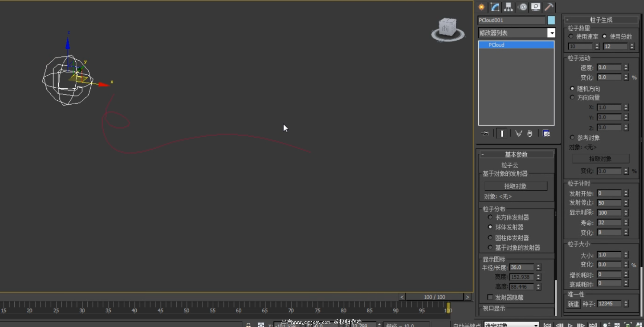Click the 寿命 value input field
This screenshot has width=644, height=327.
pos(609,223)
